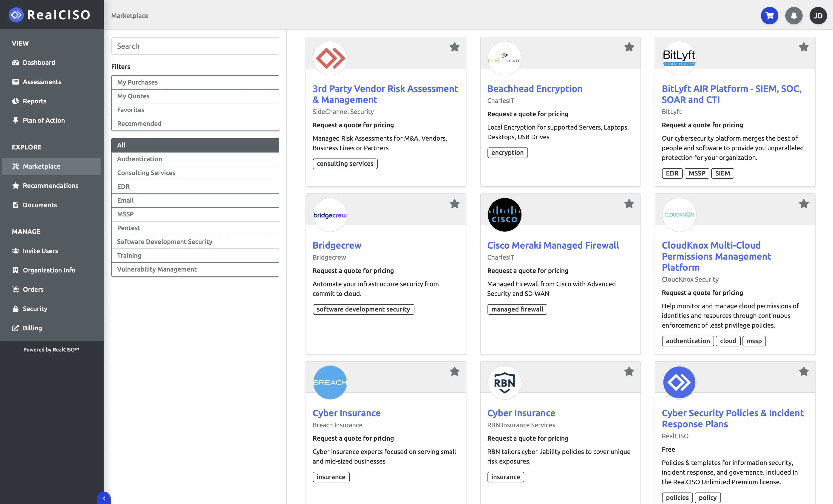
Task: Star Cyber Security Policies & Incident Response Plans
Action: (804, 371)
